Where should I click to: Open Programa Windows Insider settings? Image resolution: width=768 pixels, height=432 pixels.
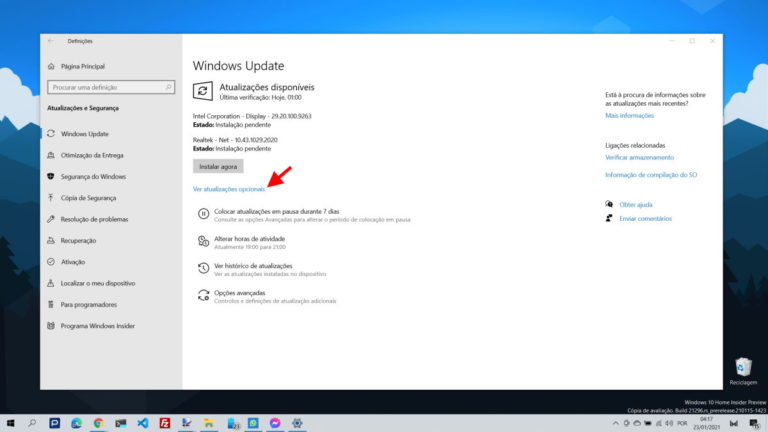click(x=95, y=326)
